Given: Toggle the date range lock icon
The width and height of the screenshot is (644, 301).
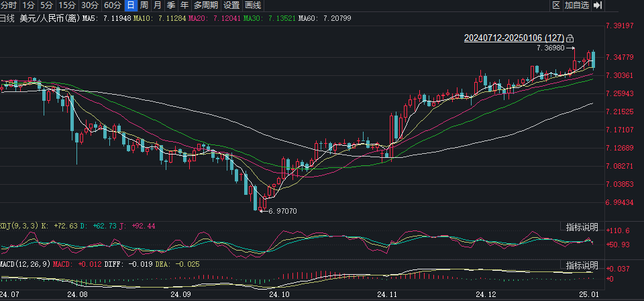Looking at the screenshot, I should pos(570,38).
